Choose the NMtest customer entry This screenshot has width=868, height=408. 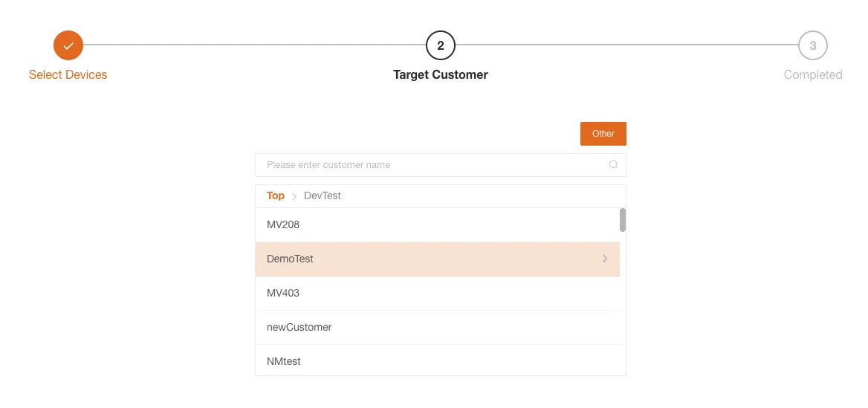tap(284, 361)
